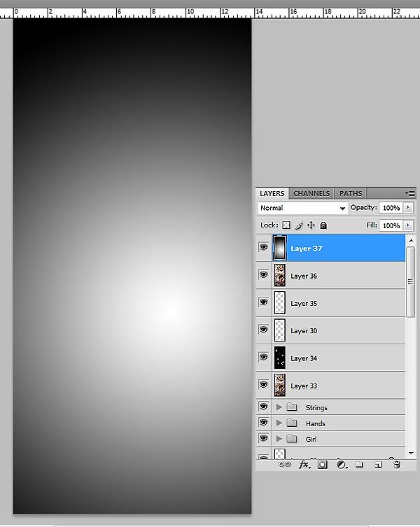This screenshot has height=527, width=420.
Task: Hide Layer 37 with its eye icon
Action: coord(264,247)
